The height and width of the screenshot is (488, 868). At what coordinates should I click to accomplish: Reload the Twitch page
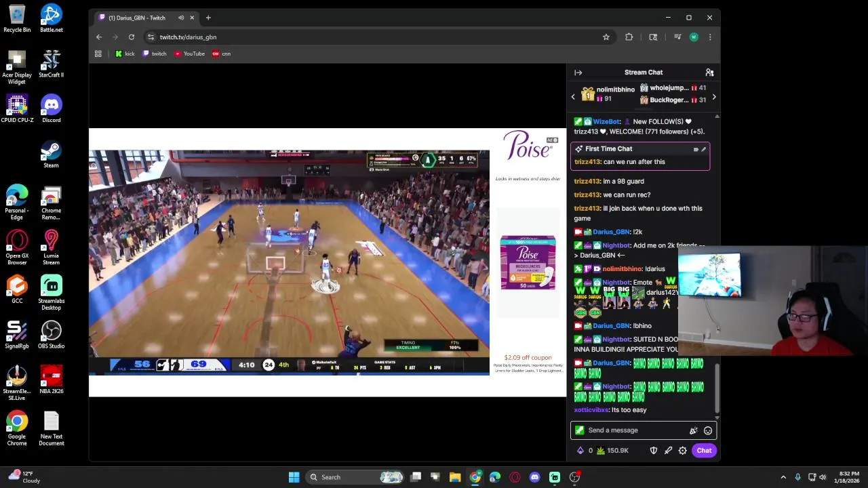tap(132, 37)
